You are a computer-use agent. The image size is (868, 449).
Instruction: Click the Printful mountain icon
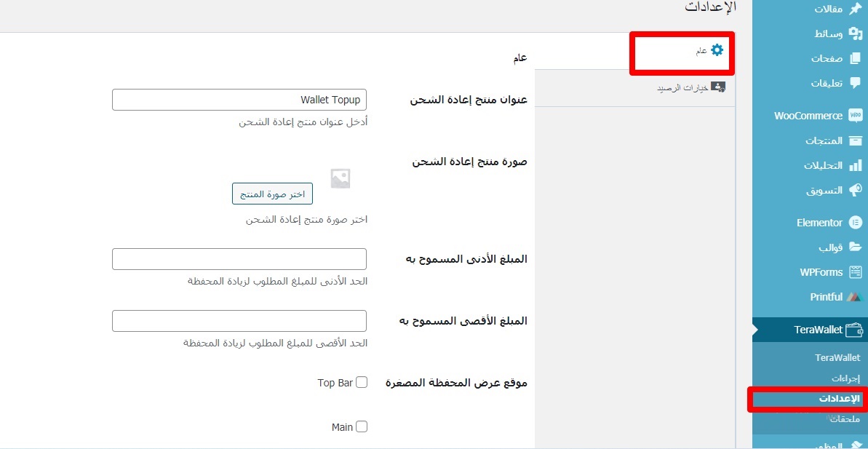[x=855, y=297]
